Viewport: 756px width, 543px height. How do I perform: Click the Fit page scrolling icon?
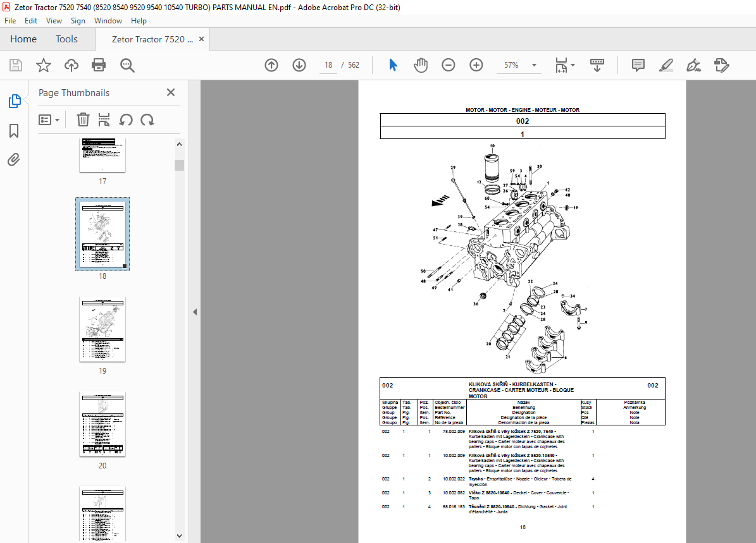[561, 65]
